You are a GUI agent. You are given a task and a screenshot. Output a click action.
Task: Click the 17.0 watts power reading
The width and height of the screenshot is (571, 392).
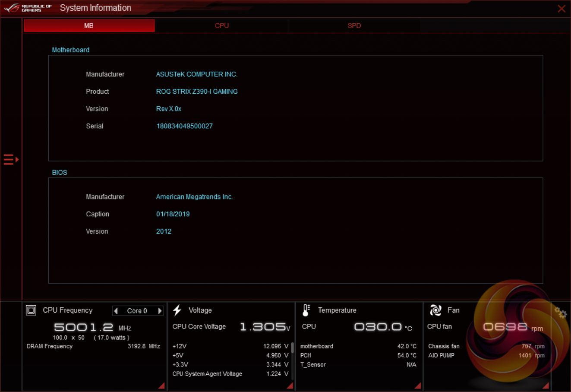112,338
